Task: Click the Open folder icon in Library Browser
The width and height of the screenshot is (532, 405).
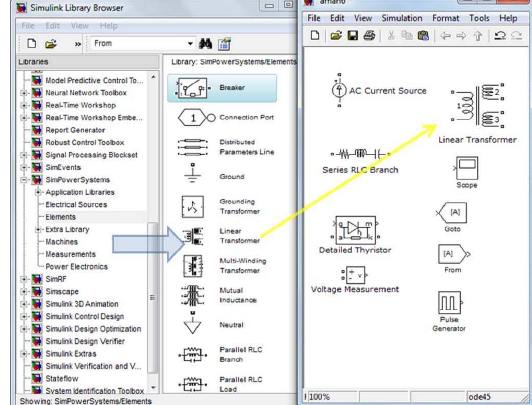Action: [51, 43]
